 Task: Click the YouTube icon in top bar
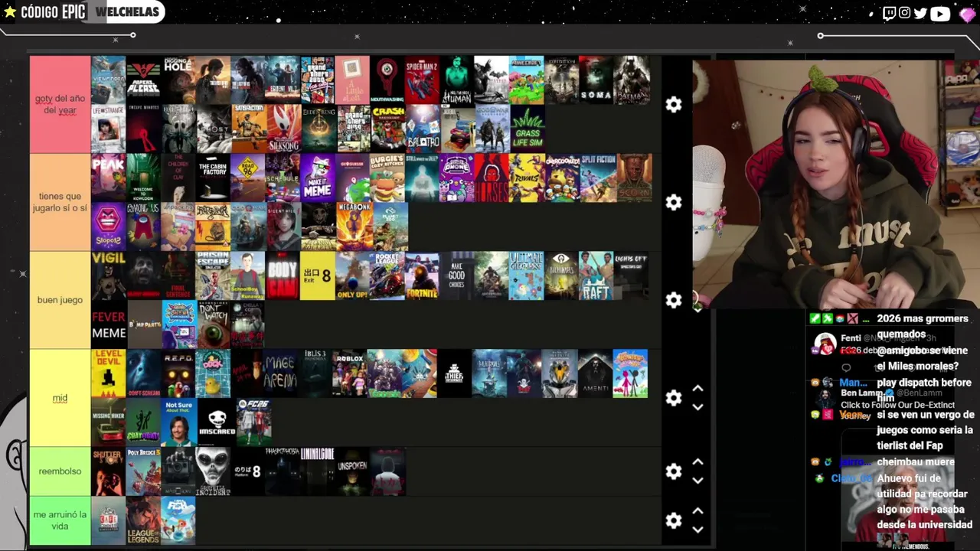[940, 13]
